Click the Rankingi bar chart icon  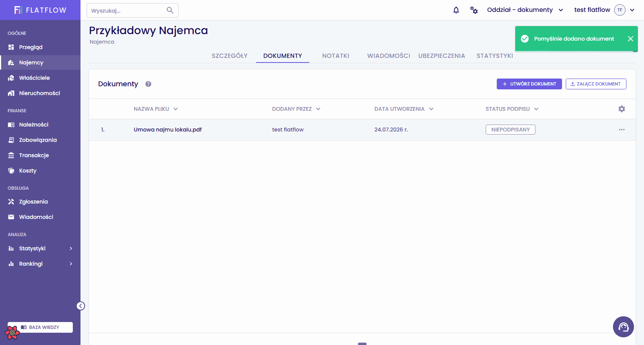tap(11, 264)
